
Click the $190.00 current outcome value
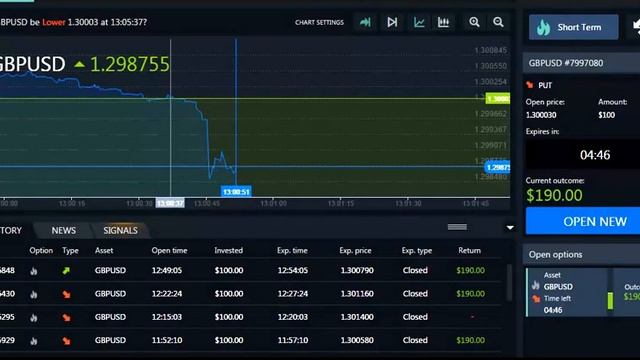click(554, 196)
